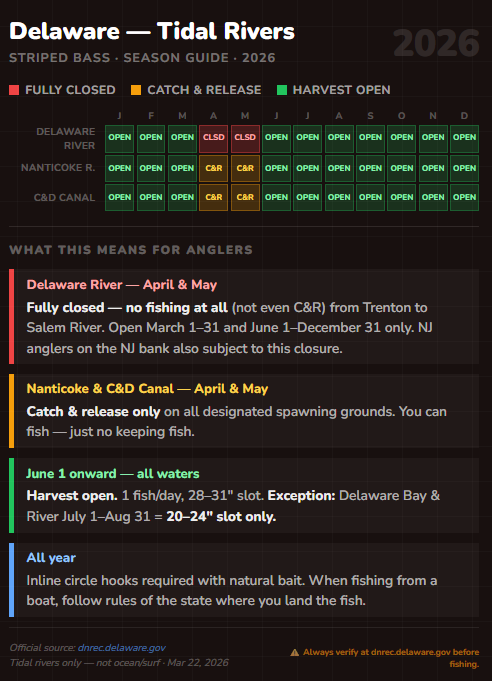492x681 pixels.
Task: Open the dnrec.delaware.gov official source link
Action: pos(122,648)
